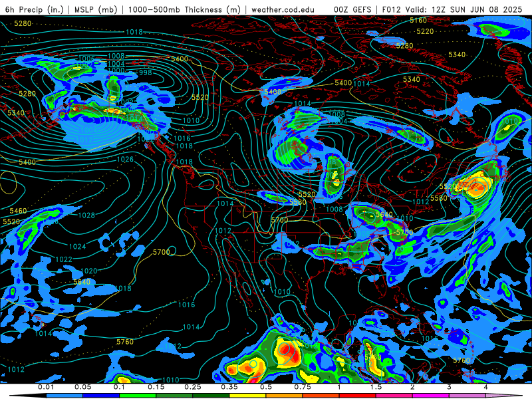Click the red 1–1.5 legend swatch
Screen dimensions: 532x399
(358, 396)
